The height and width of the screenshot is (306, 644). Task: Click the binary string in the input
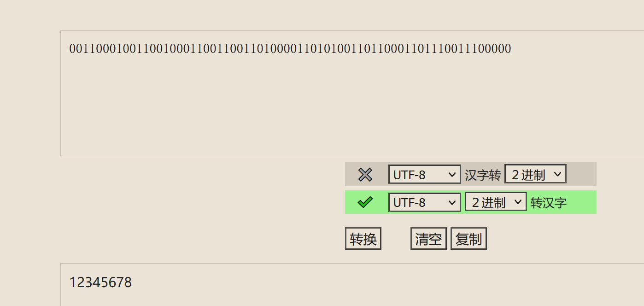(290, 49)
